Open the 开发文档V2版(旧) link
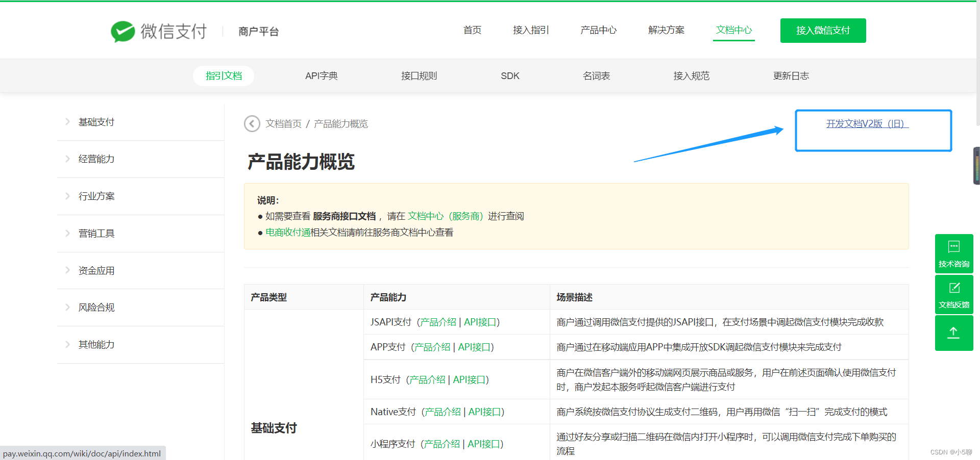Screen dimensions: 980x460 pyautogui.click(x=867, y=124)
